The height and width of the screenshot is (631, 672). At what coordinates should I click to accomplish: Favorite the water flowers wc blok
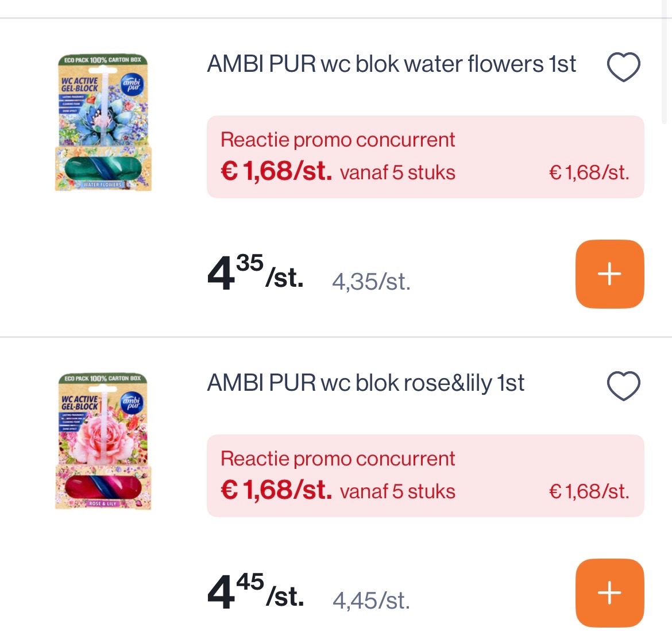[623, 67]
